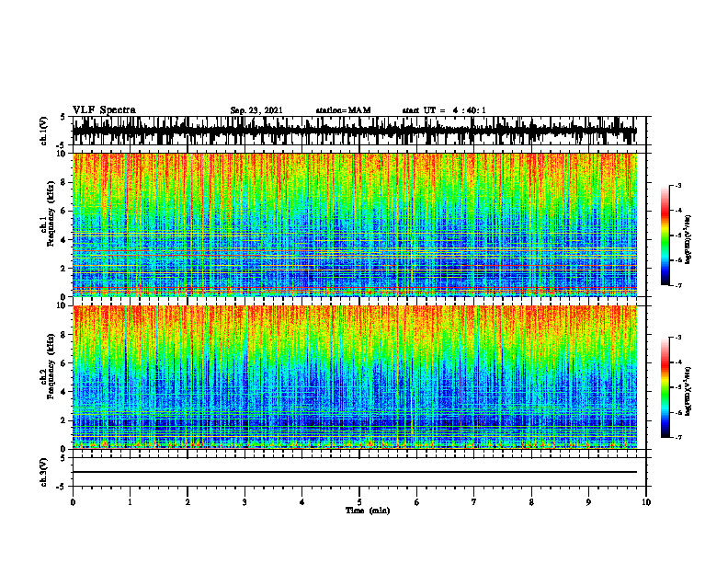Click time axis tick label "3"
728x563 pixels.
[x=245, y=502]
